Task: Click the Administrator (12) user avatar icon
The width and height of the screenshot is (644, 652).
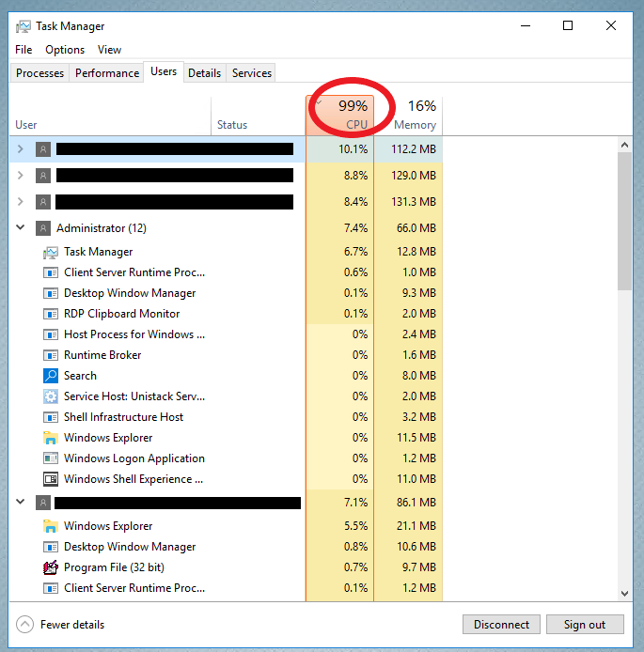Action: click(x=43, y=228)
